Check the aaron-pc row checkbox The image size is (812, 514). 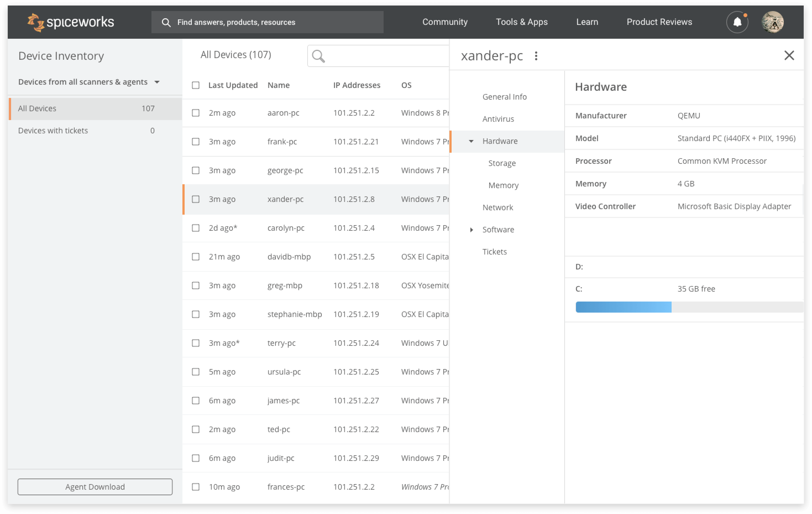click(196, 113)
